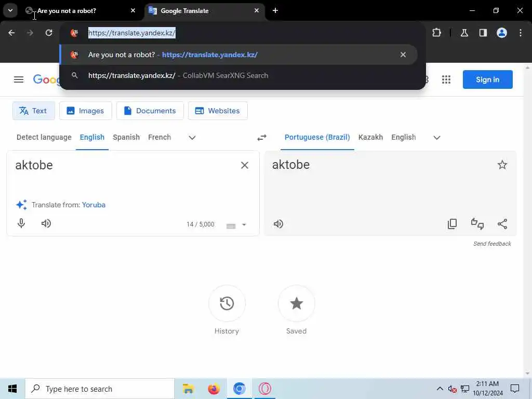This screenshot has height=399, width=532.
Task: Select the CollabVM SearXNG Search suggestion
Action: coord(238,75)
